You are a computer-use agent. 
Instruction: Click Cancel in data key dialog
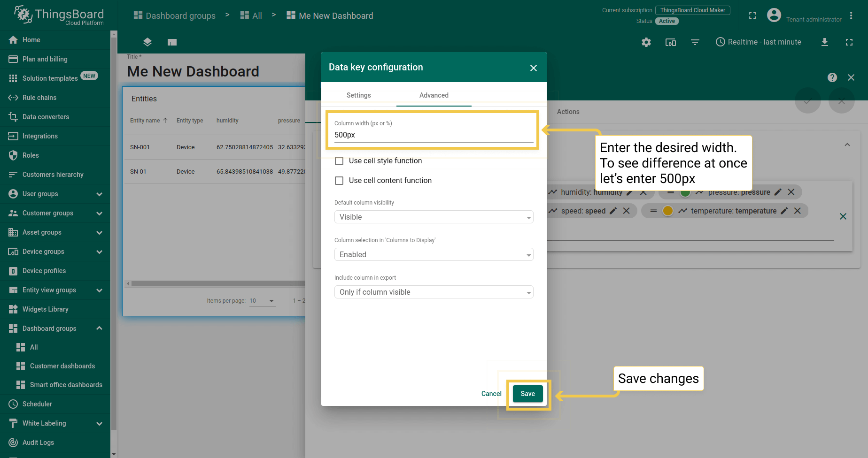(491, 394)
